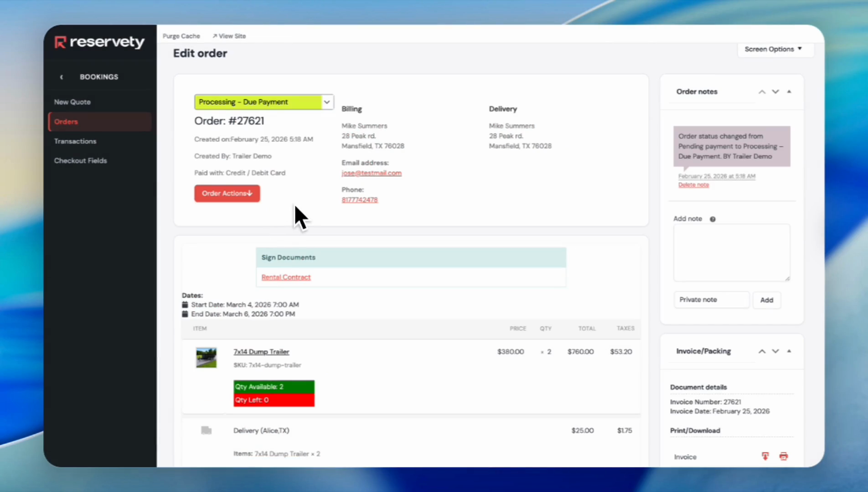The image size is (868, 492).
Task: Click the calendar icon beside Start Date
Action: [185, 304]
